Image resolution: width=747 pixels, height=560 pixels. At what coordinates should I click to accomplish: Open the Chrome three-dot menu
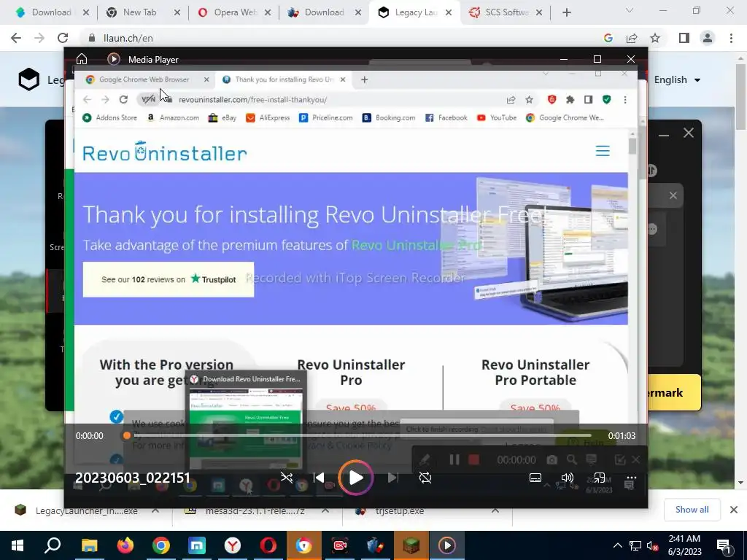coord(731,38)
